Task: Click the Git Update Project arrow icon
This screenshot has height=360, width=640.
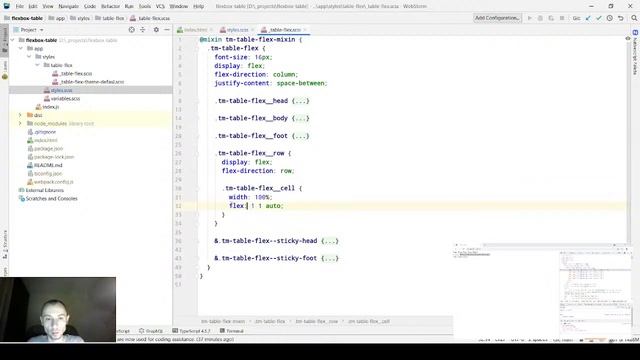Action: [x=588, y=18]
